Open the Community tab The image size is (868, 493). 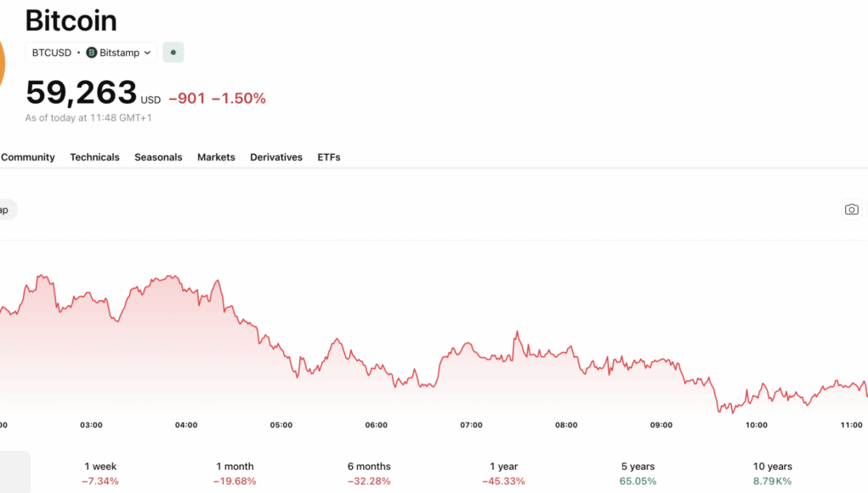point(28,157)
